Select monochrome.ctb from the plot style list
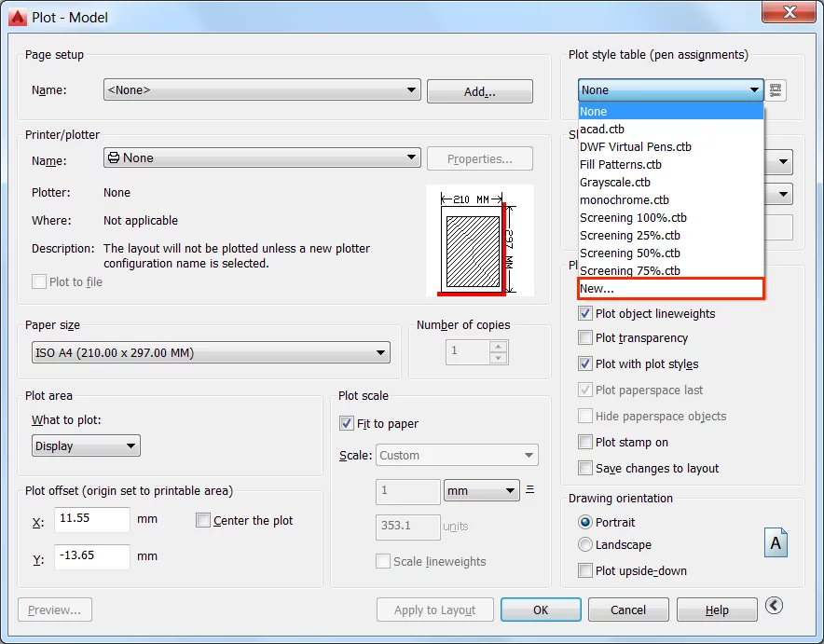 [625, 199]
